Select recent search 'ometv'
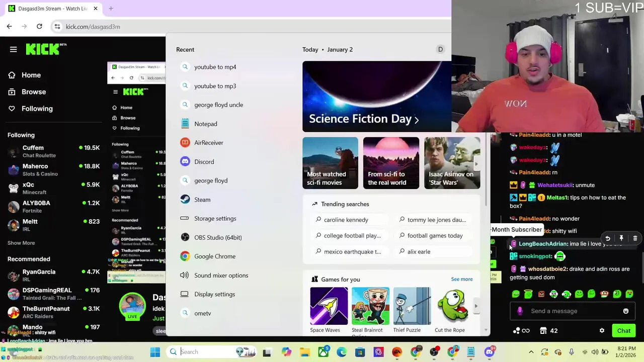Image resolution: width=644 pixels, height=362 pixels. 202,313
